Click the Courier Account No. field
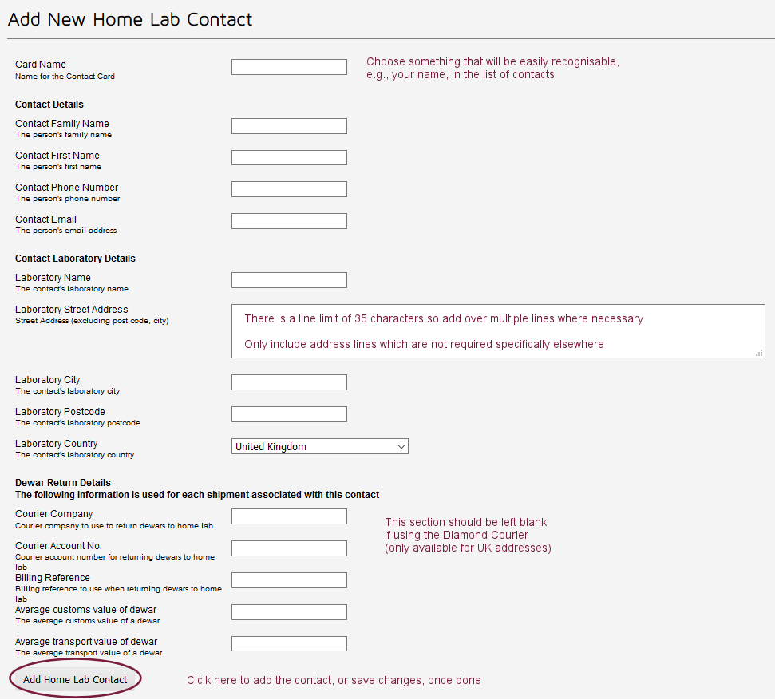 (x=288, y=548)
